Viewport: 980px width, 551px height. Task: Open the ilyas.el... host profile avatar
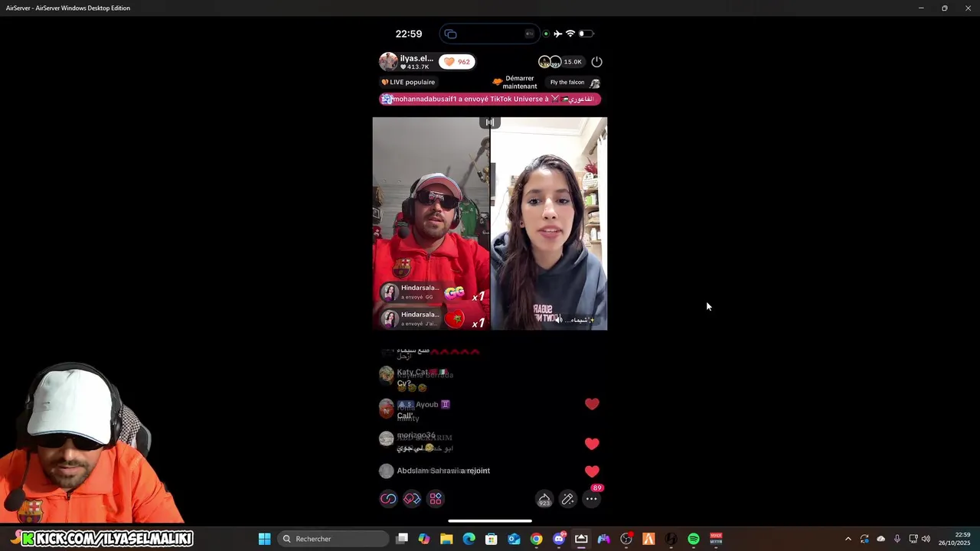pos(388,62)
